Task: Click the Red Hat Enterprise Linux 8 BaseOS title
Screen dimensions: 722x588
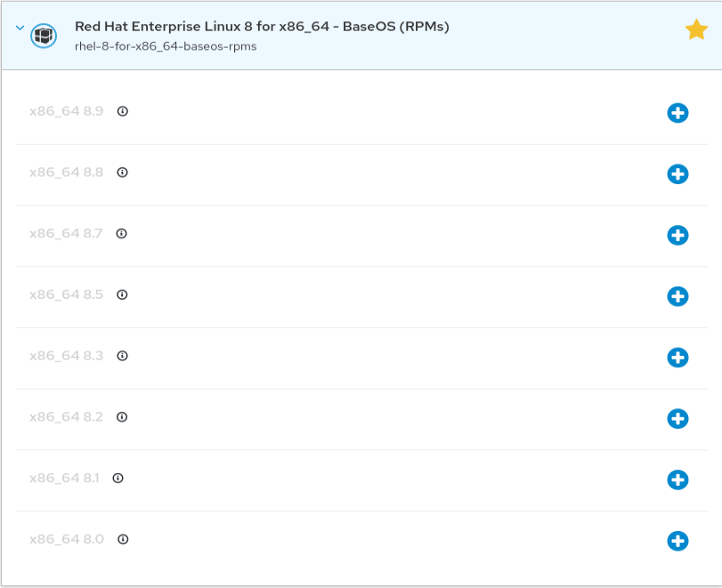Action: tap(262, 27)
